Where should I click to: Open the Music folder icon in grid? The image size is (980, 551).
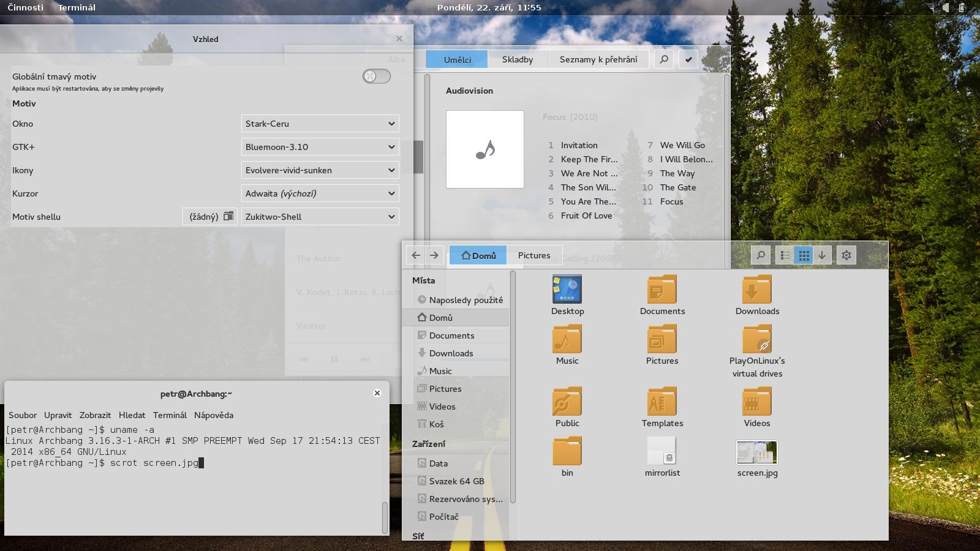(x=567, y=339)
